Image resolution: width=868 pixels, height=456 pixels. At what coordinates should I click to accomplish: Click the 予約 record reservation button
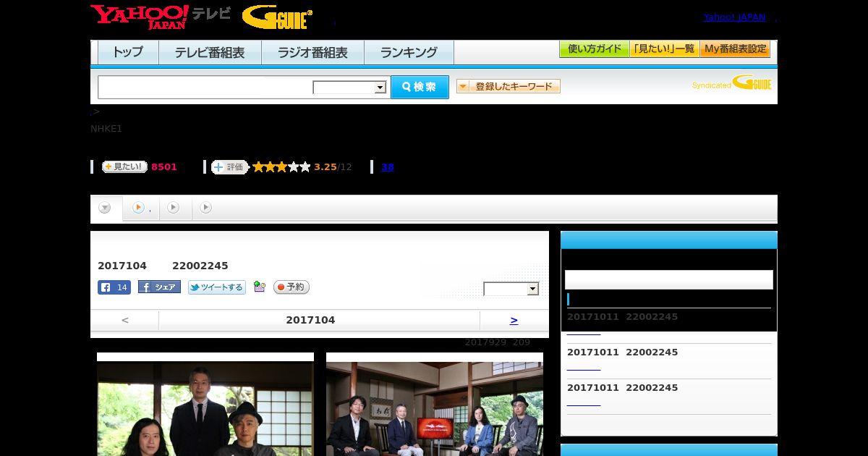[292, 287]
